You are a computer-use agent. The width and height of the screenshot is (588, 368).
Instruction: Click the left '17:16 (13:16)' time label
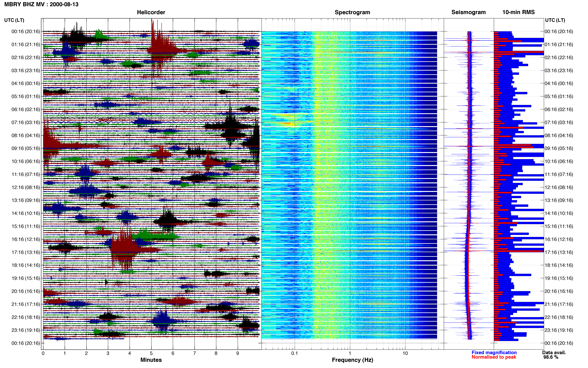tap(26, 252)
